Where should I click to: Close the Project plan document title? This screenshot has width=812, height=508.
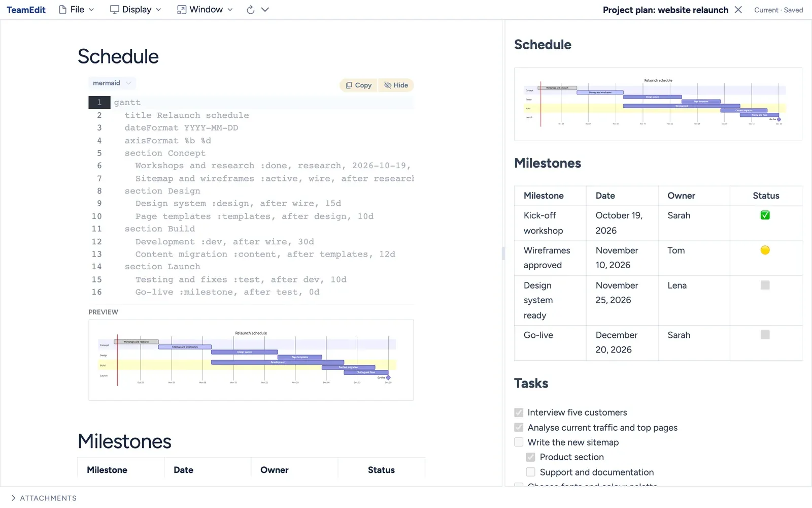738,10
